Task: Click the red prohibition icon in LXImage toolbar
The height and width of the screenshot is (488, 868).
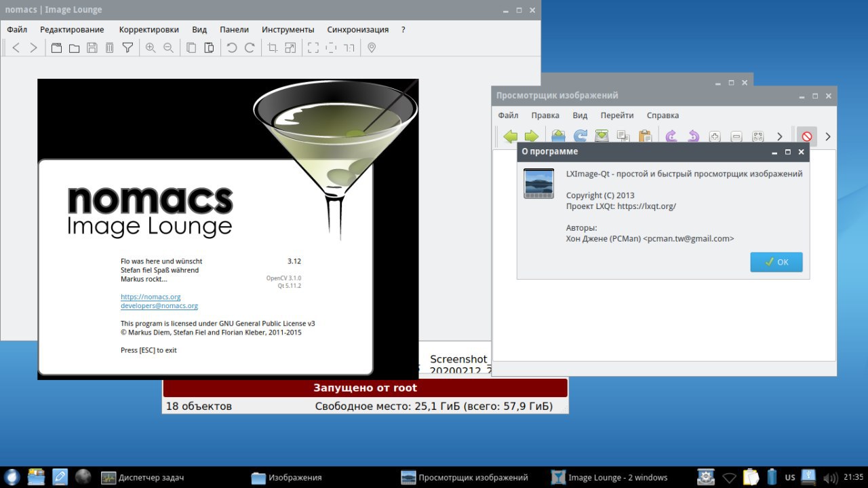Action: 807,136
